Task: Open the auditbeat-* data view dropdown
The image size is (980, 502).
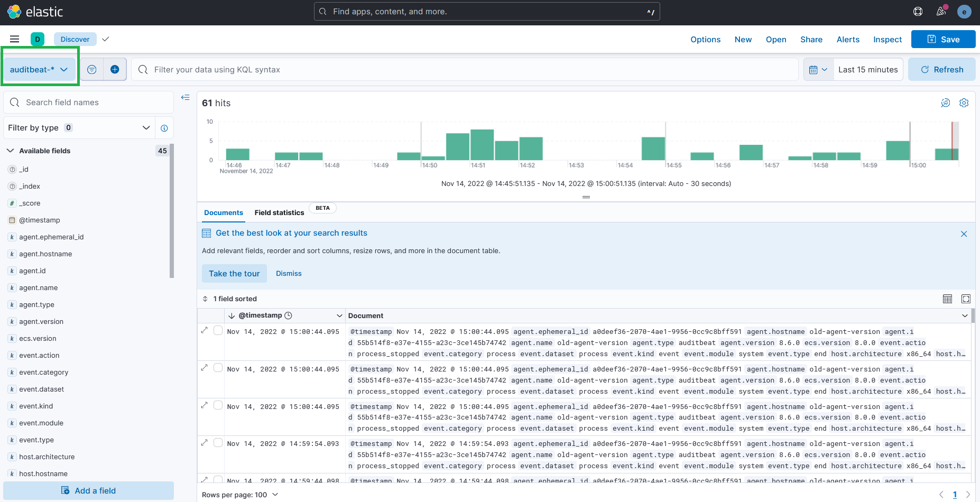Action: coord(39,69)
